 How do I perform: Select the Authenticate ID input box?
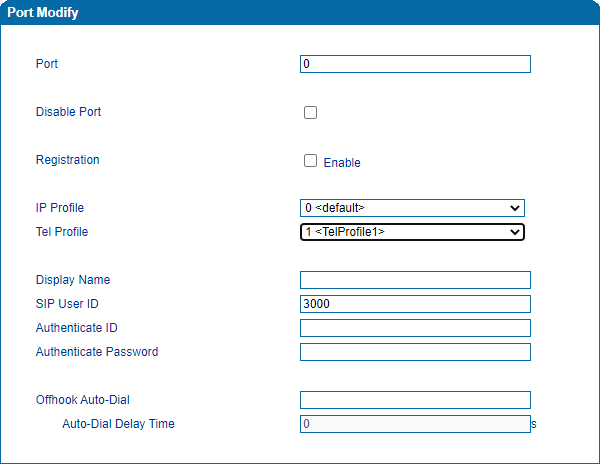[x=414, y=328]
